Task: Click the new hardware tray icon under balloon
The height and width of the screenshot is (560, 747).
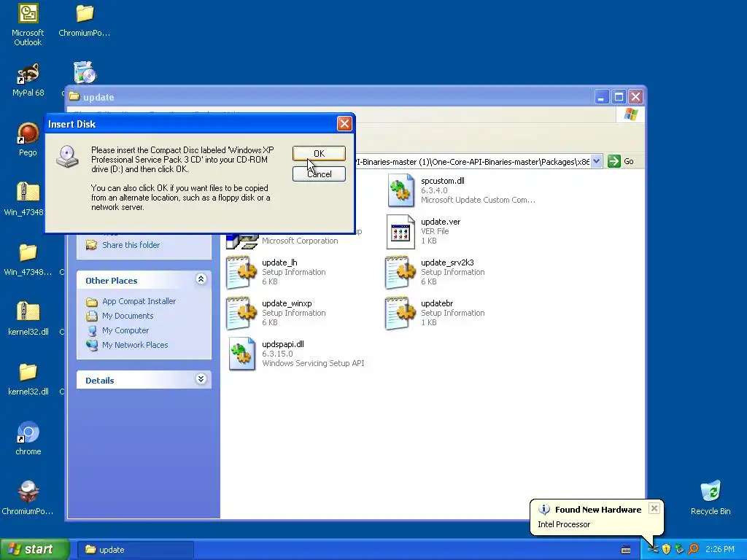Action: pos(653,550)
